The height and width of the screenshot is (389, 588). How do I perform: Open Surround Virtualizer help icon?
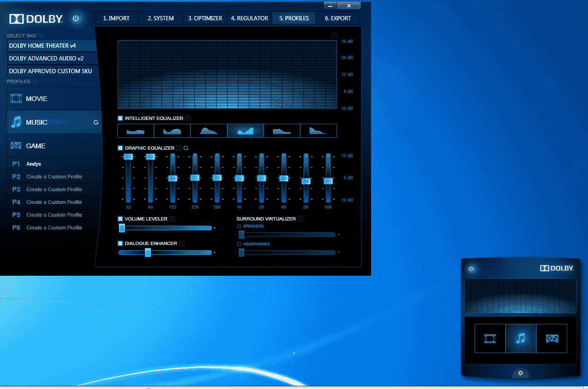(300, 219)
